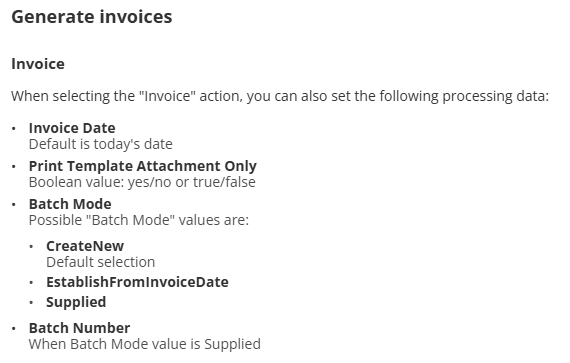Image resolution: width=570 pixels, height=363 pixels.
Task: Click the Generate invoices page heading
Action: [92, 17]
